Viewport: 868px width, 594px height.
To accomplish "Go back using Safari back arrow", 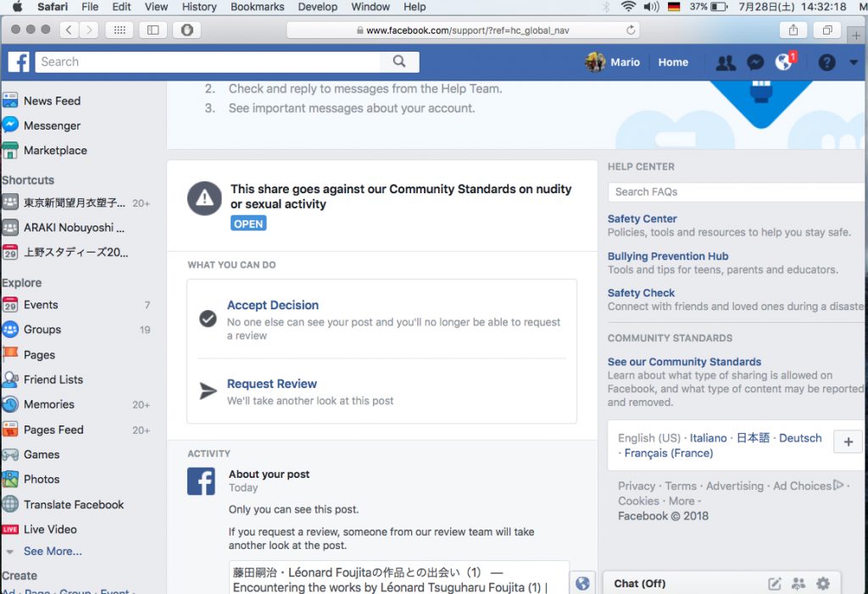I will [x=69, y=30].
